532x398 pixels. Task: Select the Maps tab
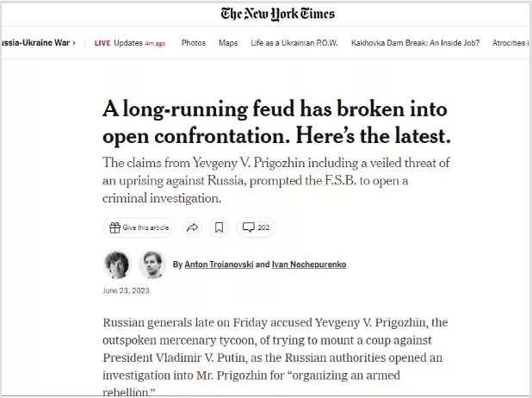tap(228, 42)
